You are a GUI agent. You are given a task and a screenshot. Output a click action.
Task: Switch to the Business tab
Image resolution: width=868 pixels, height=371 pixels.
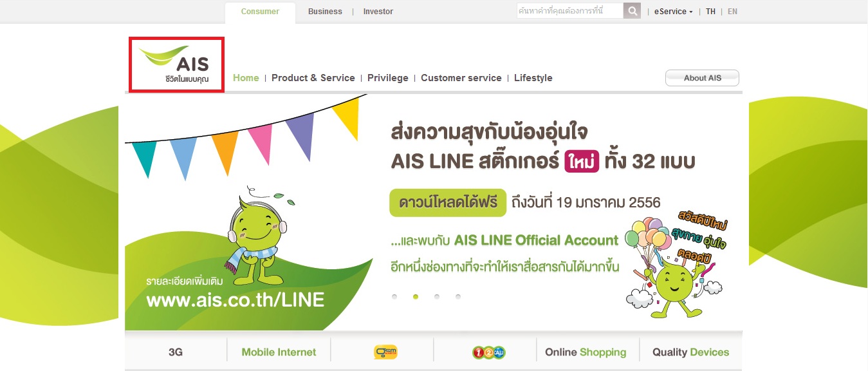pyautogui.click(x=325, y=12)
